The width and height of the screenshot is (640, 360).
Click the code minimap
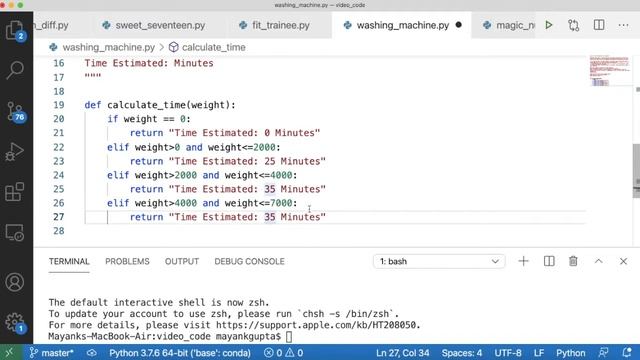pos(609,71)
